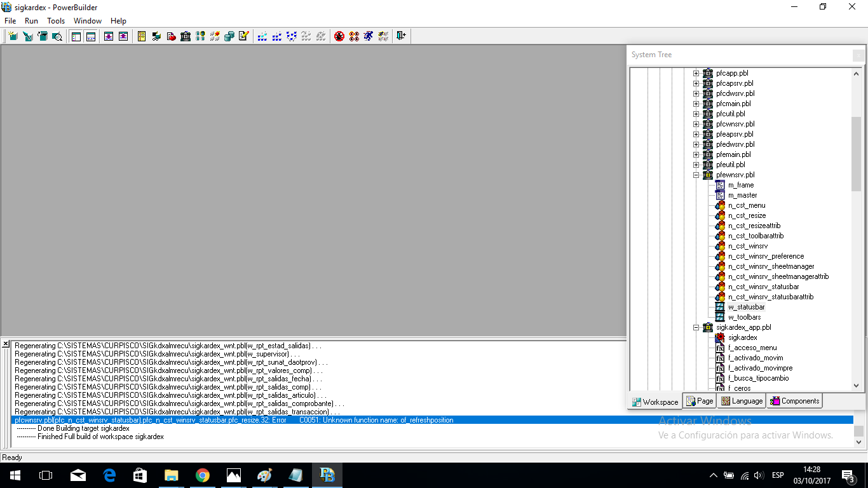The width and height of the screenshot is (868, 488).
Task: Open the Window menu
Action: (88, 21)
